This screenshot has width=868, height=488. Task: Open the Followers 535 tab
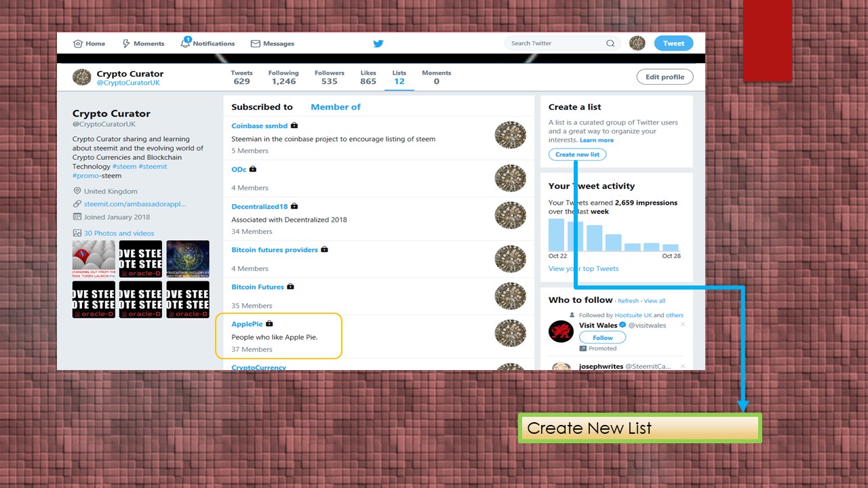click(330, 77)
